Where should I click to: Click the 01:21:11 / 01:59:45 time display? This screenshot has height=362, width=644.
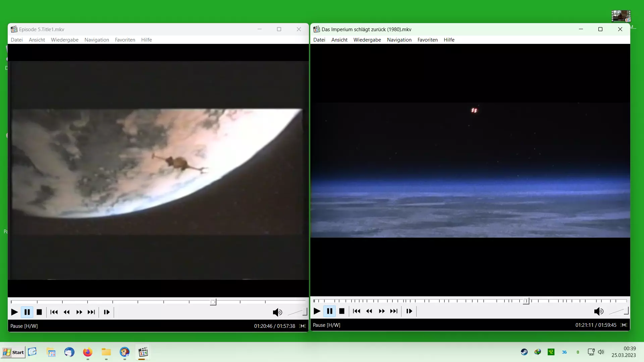coord(596,325)
